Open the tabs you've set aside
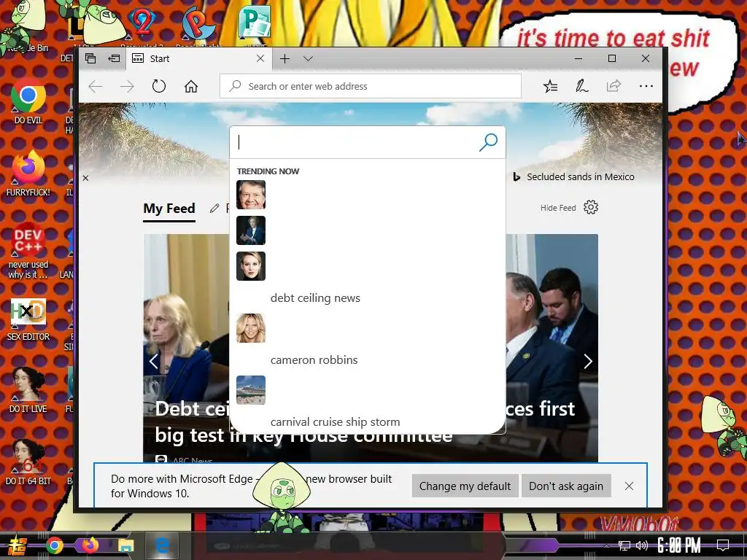Screen dimensions: 747x560 coord(90,58)
